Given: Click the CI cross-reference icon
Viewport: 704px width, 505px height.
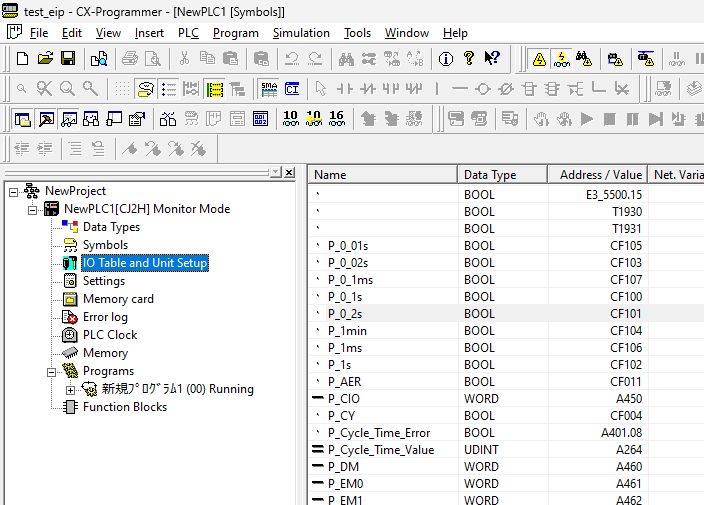Looking at the screenshot, I should (x=292, y=89).
